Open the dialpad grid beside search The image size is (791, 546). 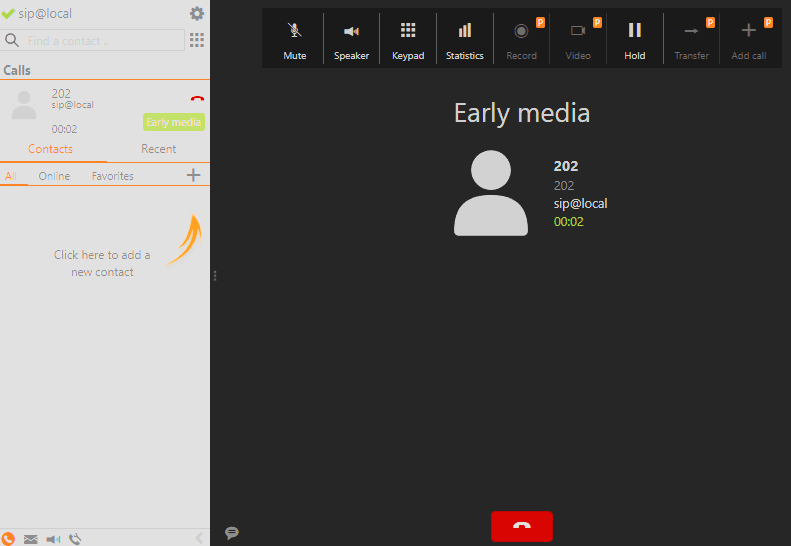(x=197, y=40)
